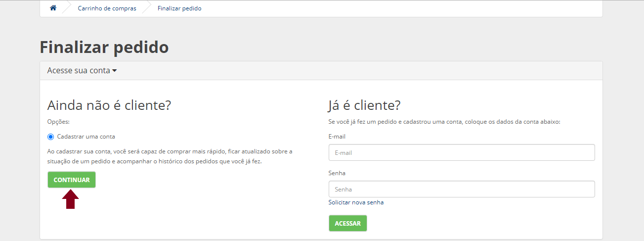
Task: Open the Carrinho de compras breadcrumb
Action: pos(107,8)
